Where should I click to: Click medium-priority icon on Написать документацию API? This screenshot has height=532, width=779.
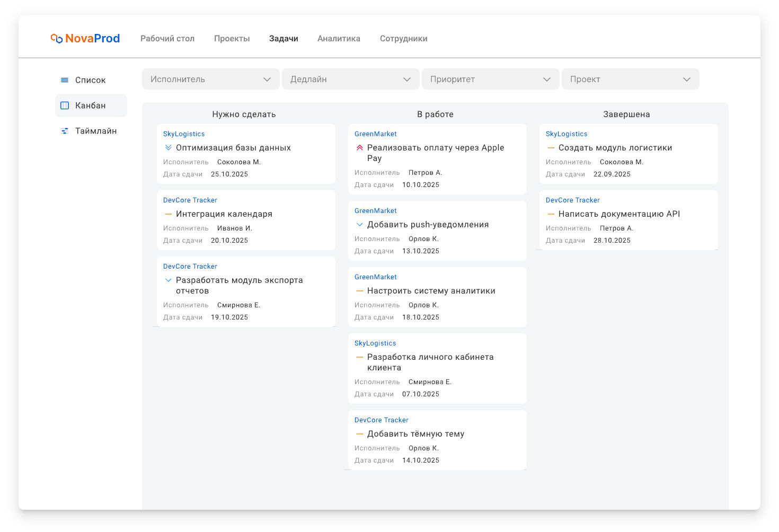(551, 214)
